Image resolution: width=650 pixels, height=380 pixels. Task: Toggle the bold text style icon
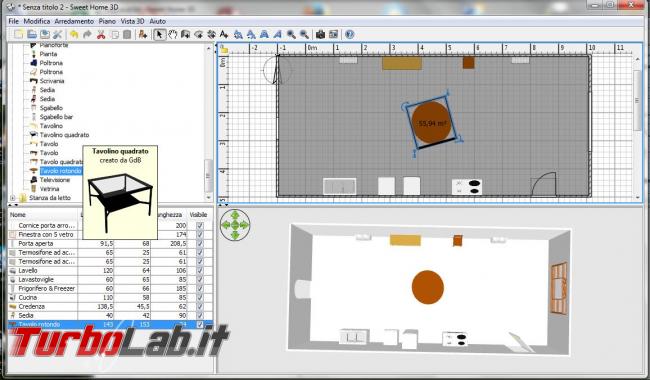pos(264,34)
